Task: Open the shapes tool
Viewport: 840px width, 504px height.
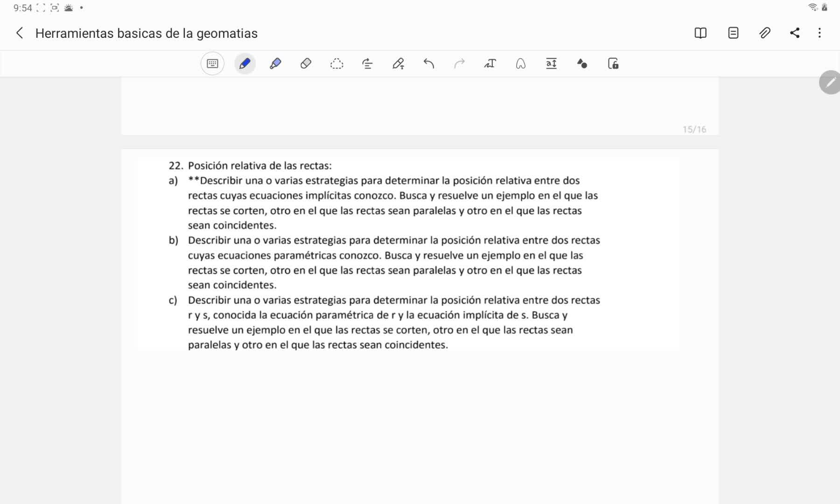Action: pos(582,63)
